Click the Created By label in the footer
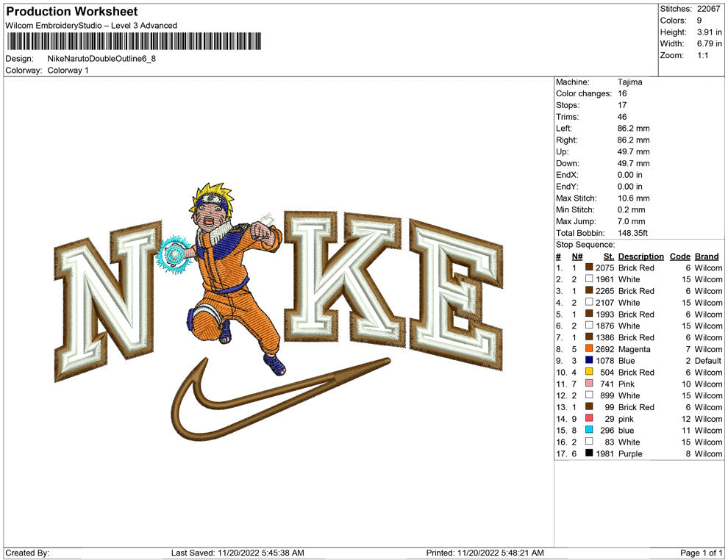728x560 pixels. (27, 553)
